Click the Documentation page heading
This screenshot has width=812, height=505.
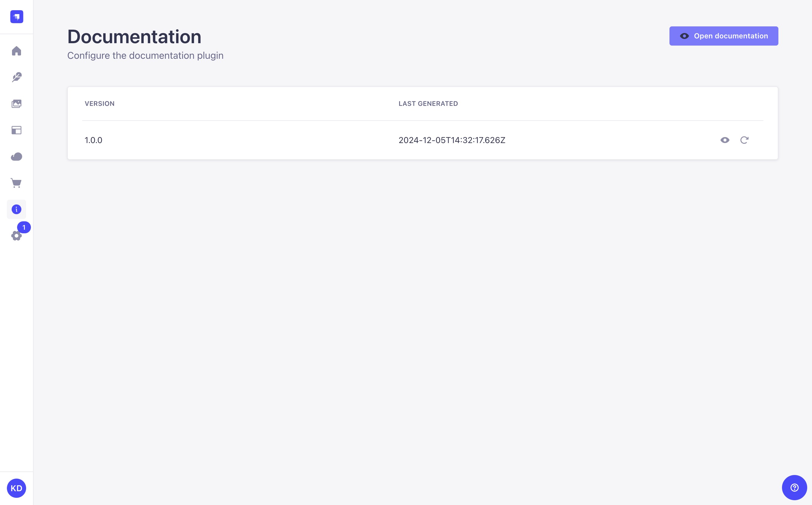point(134,37)
